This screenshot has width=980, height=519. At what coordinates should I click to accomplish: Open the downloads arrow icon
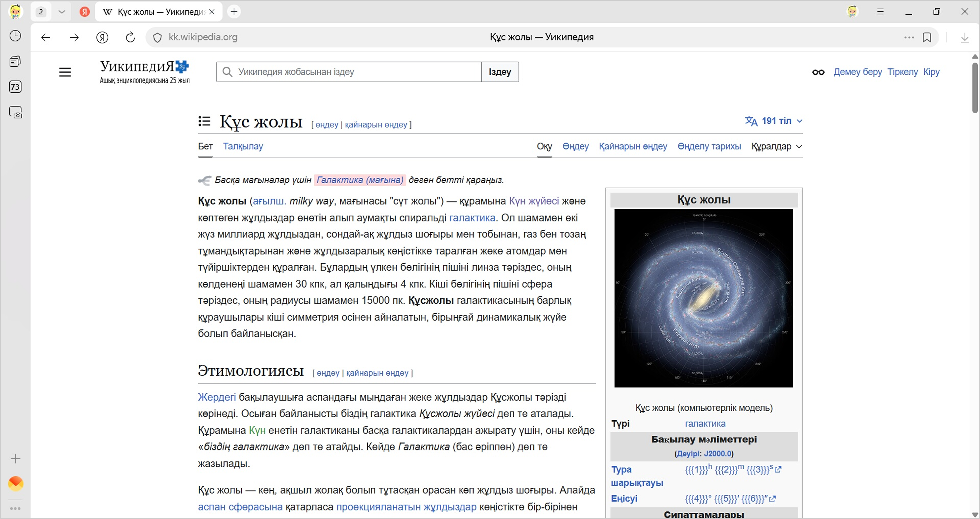click(x=965, y=37)
